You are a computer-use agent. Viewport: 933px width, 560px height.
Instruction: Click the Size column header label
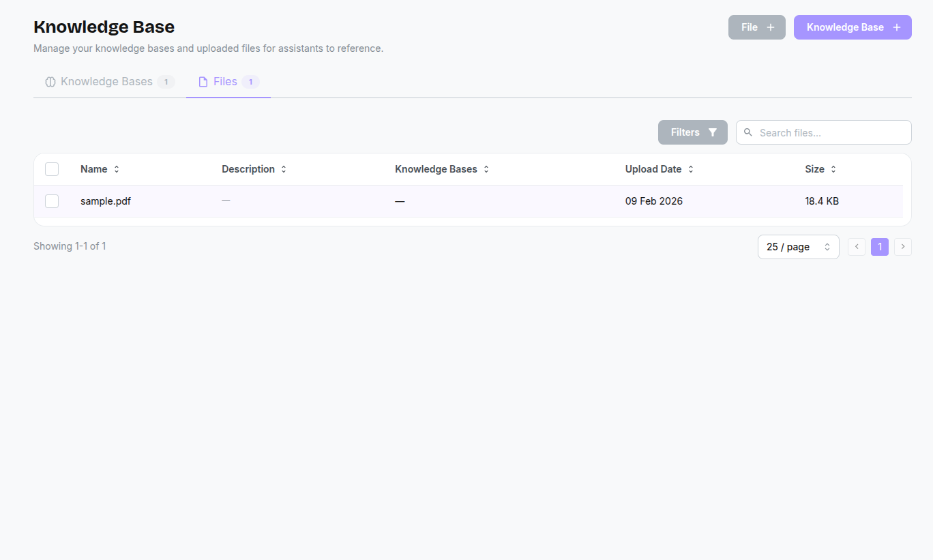tap(815, 169)
